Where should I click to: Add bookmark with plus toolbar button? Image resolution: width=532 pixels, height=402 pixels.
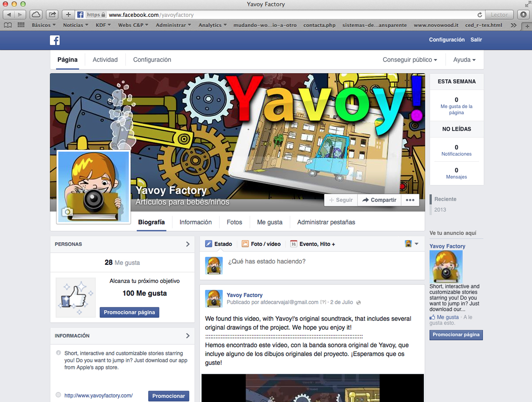(68, 15)
